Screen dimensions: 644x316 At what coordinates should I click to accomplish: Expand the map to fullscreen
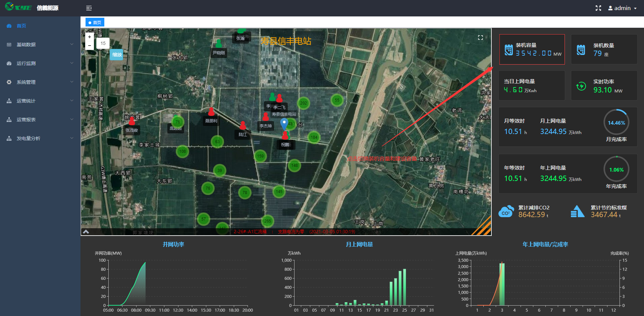coord(480,38)
